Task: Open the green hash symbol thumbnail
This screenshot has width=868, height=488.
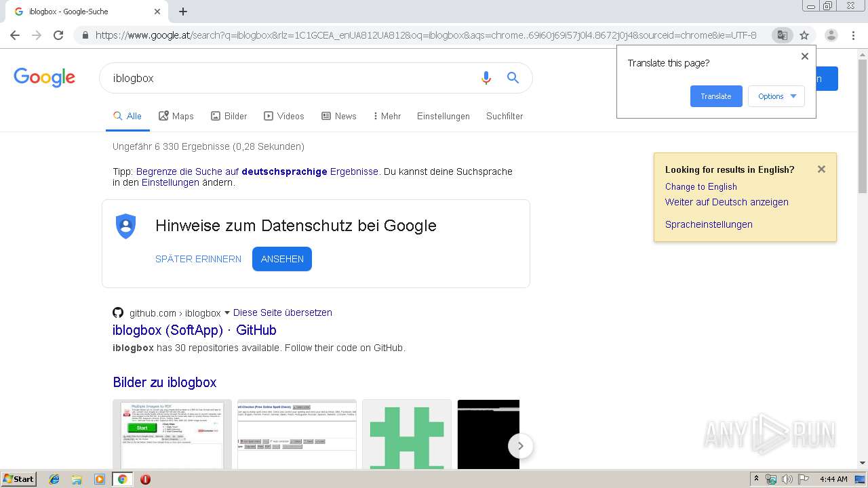Action: tap(407, 434)
